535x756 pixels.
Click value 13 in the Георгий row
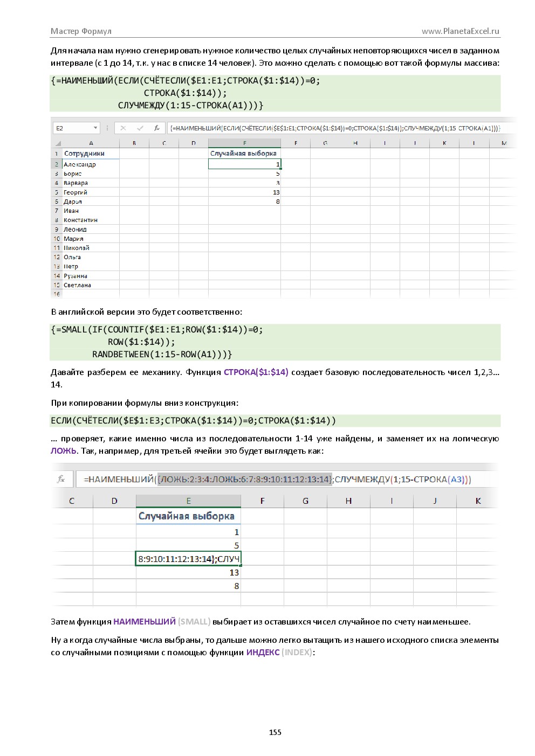tap(244, 192)
